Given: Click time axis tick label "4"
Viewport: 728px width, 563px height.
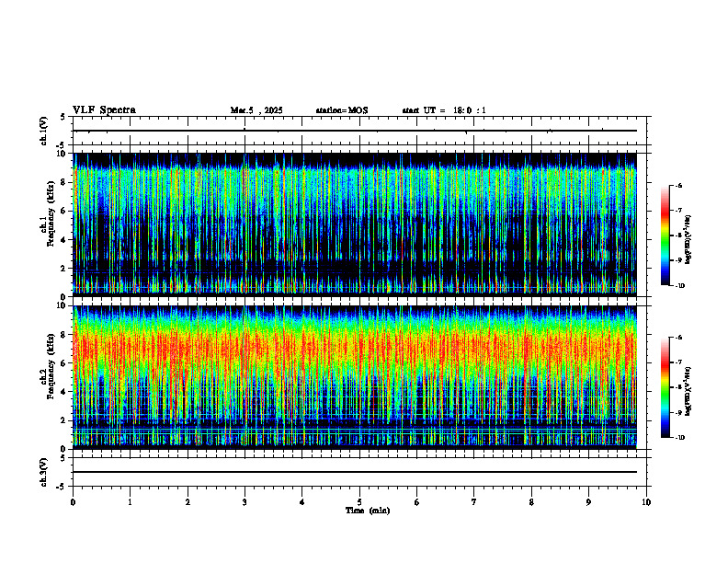Looking at the screenshot, I should point(302,502).
